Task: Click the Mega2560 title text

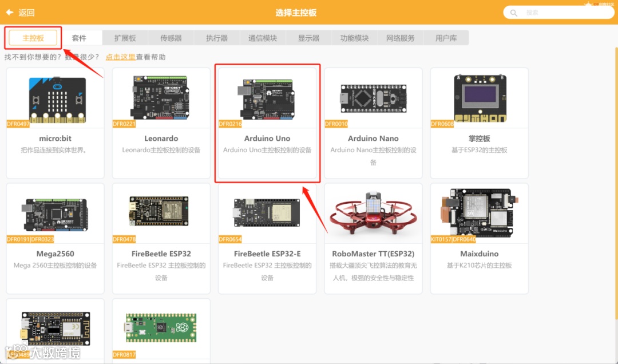Action: 55,254
